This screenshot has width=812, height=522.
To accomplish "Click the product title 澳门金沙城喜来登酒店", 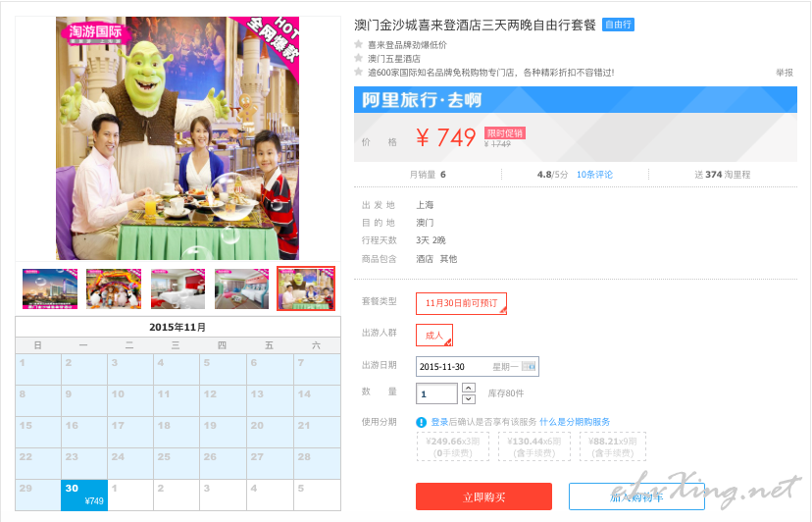I will point(475,25).
